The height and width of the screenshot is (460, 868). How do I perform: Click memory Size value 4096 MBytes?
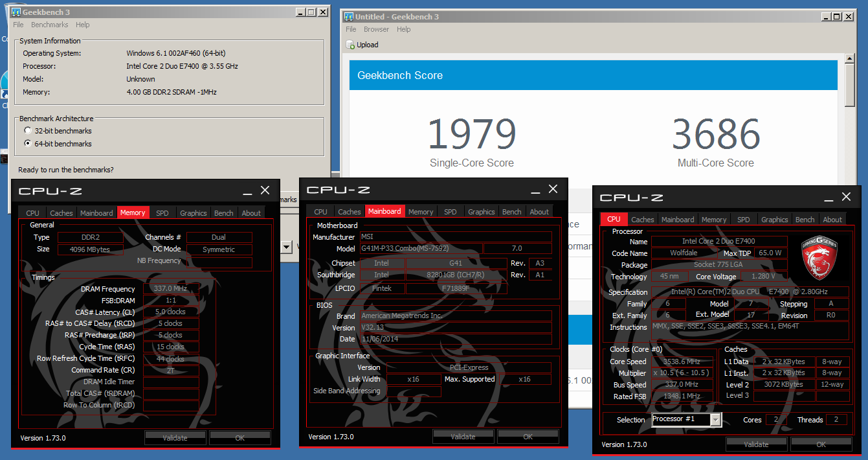(91, 249)
